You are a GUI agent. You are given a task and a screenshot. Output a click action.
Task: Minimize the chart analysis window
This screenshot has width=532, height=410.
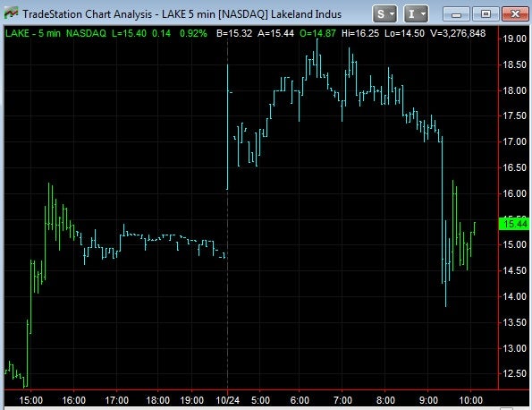pos(456,14)
